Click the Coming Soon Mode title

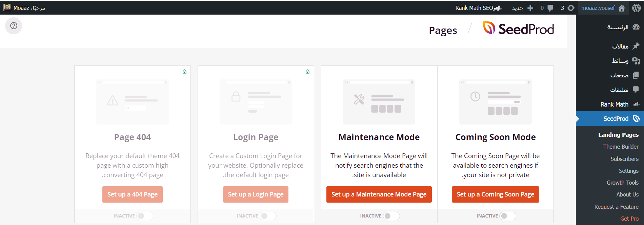point(495,137)
